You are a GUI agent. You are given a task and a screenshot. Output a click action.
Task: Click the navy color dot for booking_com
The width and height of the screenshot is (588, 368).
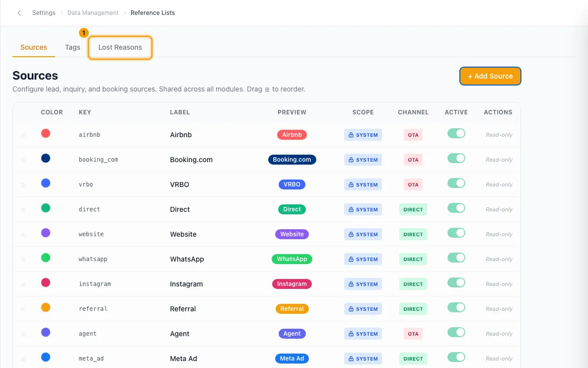(46, 158)
